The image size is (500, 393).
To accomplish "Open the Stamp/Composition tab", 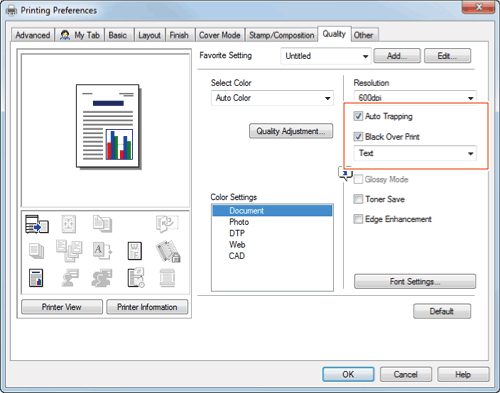I will 282,35.
